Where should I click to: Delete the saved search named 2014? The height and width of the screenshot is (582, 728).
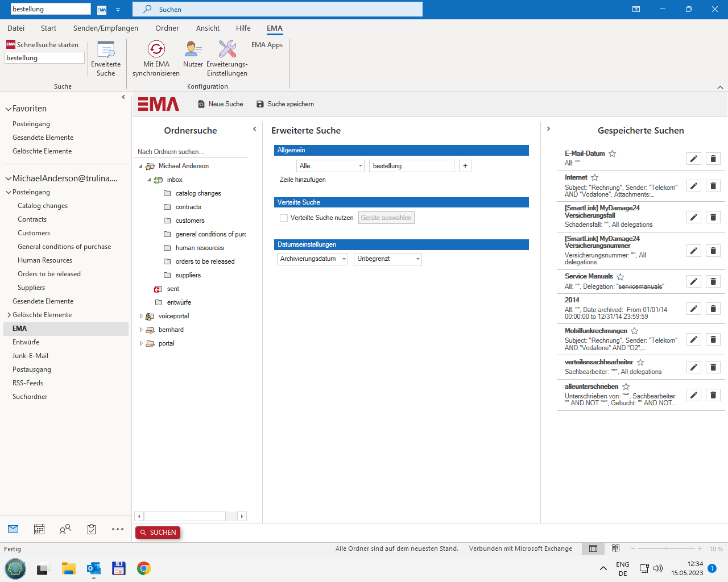pos(713,309)
